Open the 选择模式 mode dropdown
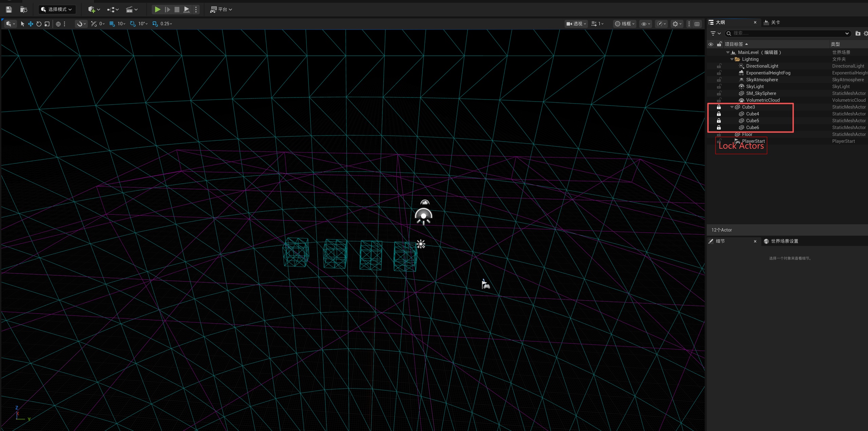868x431 pixels. pyautogui.click(x=57, y=10)
